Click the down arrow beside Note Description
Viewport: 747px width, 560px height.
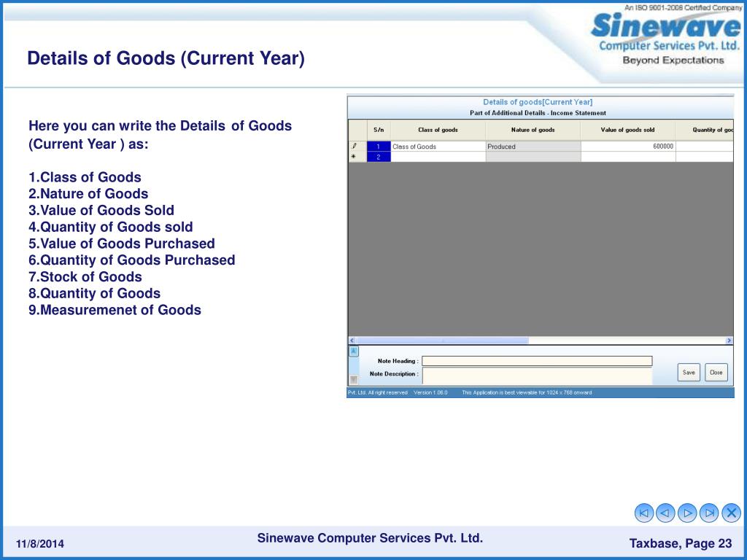(x=354, y=379)
